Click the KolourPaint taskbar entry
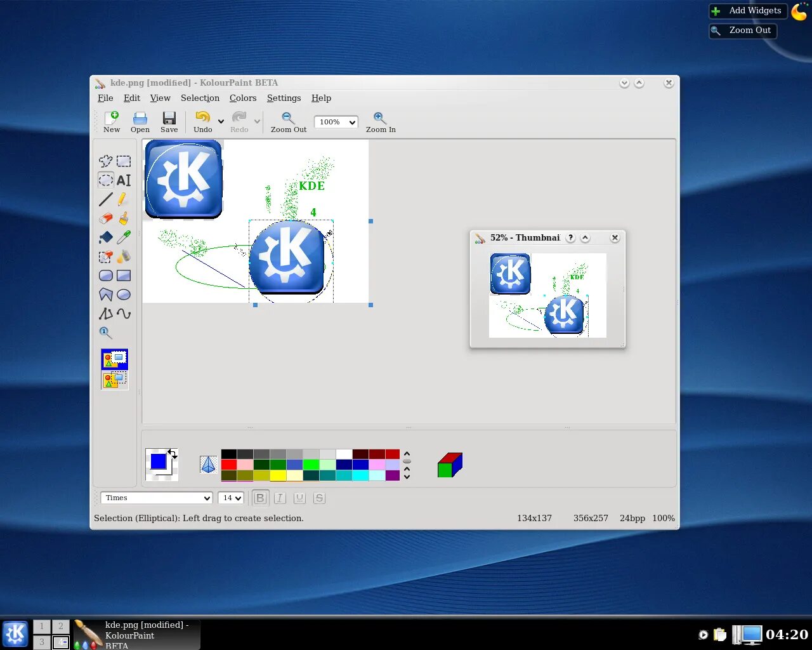The image size is (812, 650). tap(136, 635)
